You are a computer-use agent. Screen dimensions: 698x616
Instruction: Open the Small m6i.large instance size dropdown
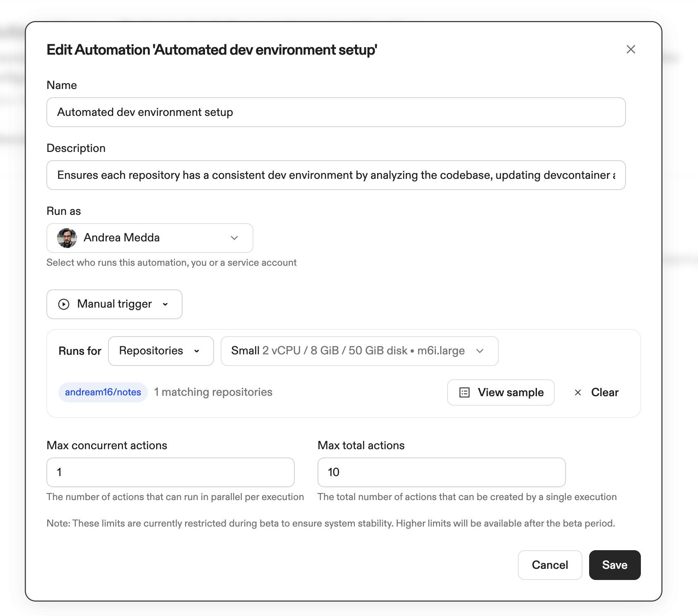[x=359, y=351]
